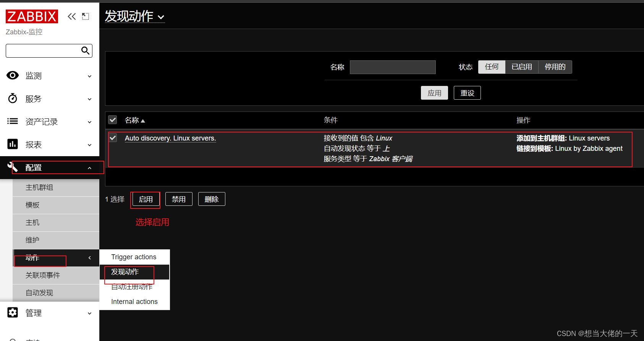The width and height of the screenshot is (644, 341).
Task: Choose Trigger actions from submenu
Action: 134,257
